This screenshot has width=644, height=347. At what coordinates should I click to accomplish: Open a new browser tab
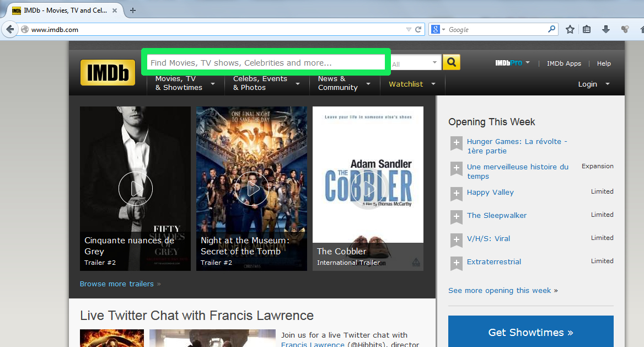click(133, 10)
